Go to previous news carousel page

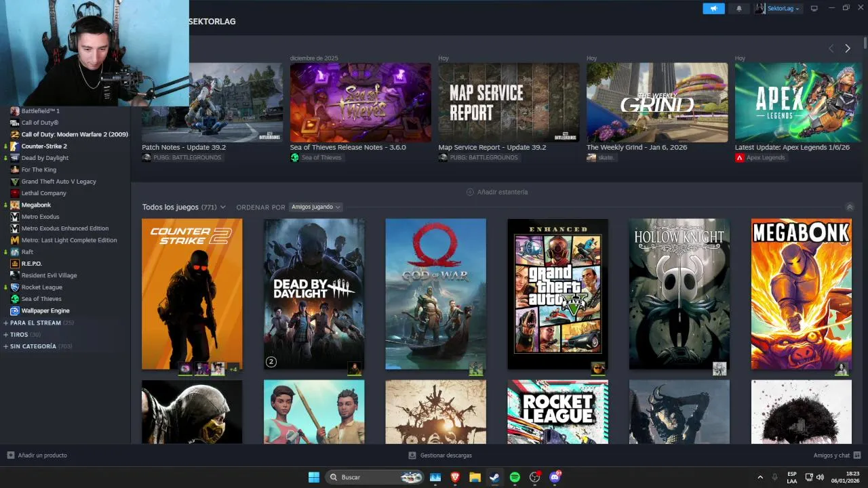point(831,48)
